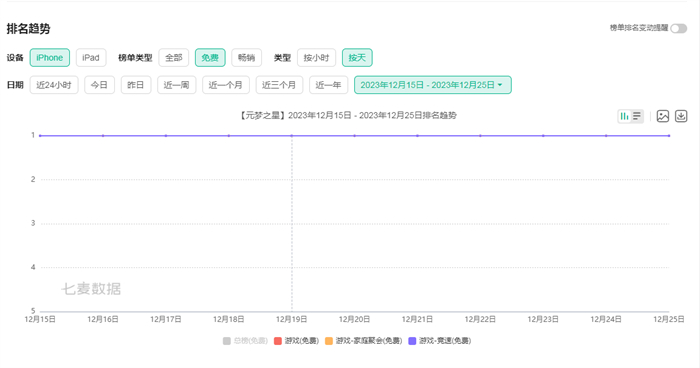The image size is (700, 368).
Task: Switch granularity to 按小时
Action: (x=317, y=58)
